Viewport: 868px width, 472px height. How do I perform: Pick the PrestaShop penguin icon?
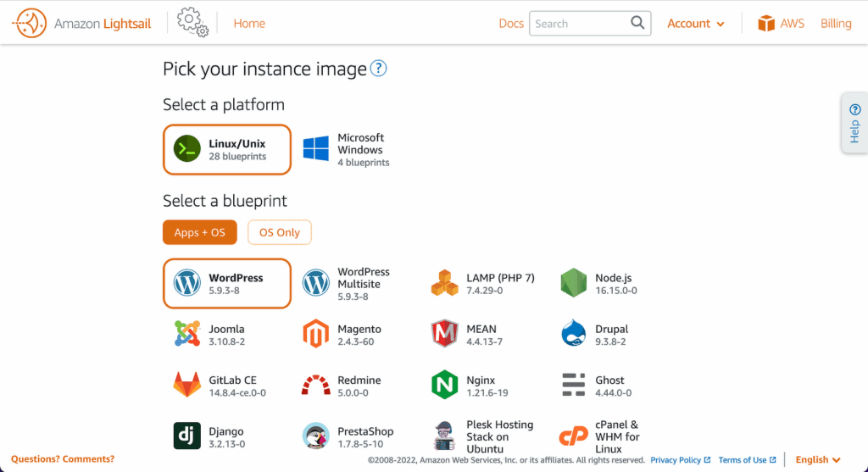tap(316, 436)
